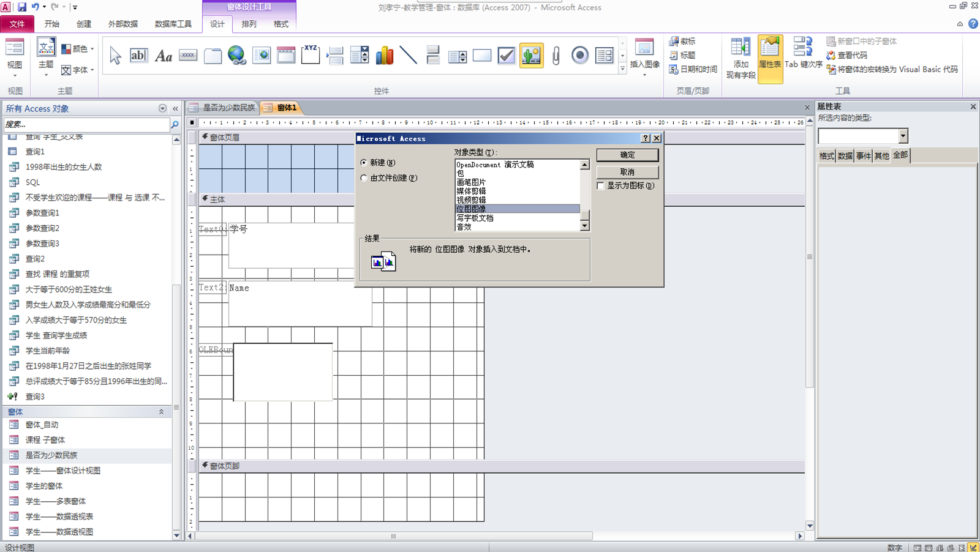Select 写字板文档 in object type list

coord(475,218)
